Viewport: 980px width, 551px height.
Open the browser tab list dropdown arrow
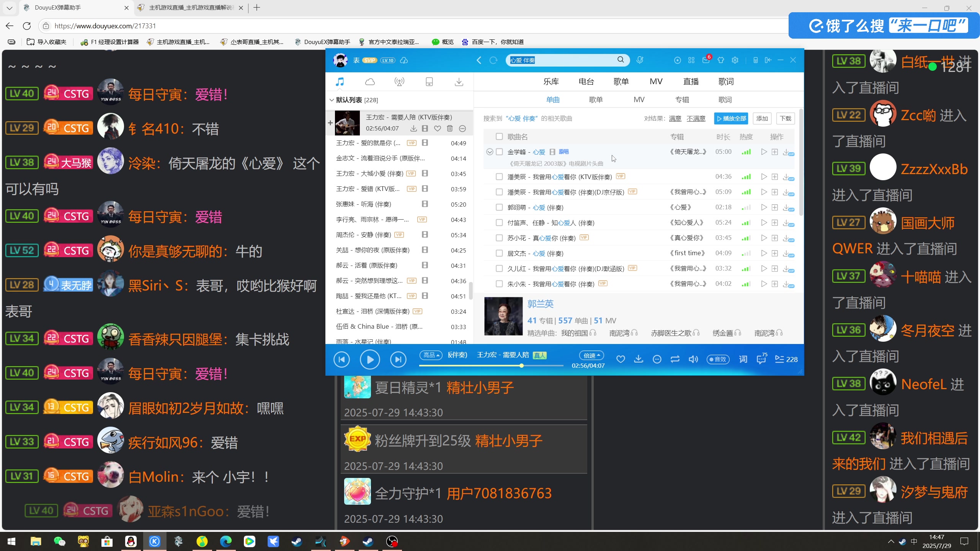10,8
